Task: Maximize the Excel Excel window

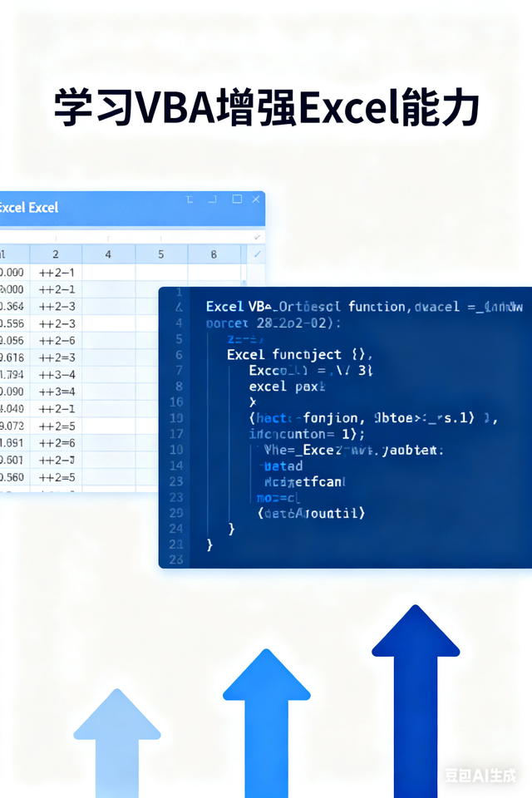Action: click(237, 199)
